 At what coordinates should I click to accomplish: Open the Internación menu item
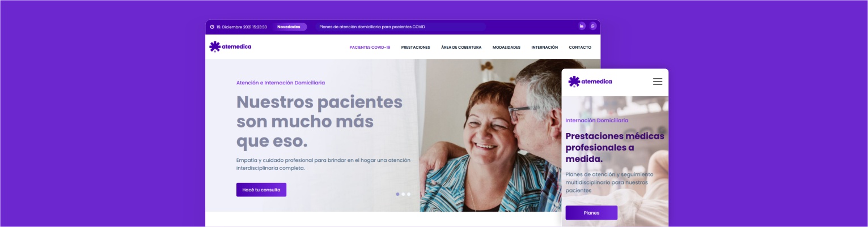pyautogui.click(x=544, y=48)
